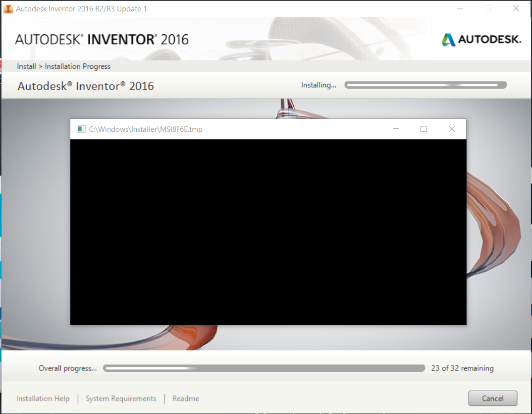Viewport: 532px width, 414px height.
Task: Minimize the Autodesk Inventor installer window
Action: [460, 8]
